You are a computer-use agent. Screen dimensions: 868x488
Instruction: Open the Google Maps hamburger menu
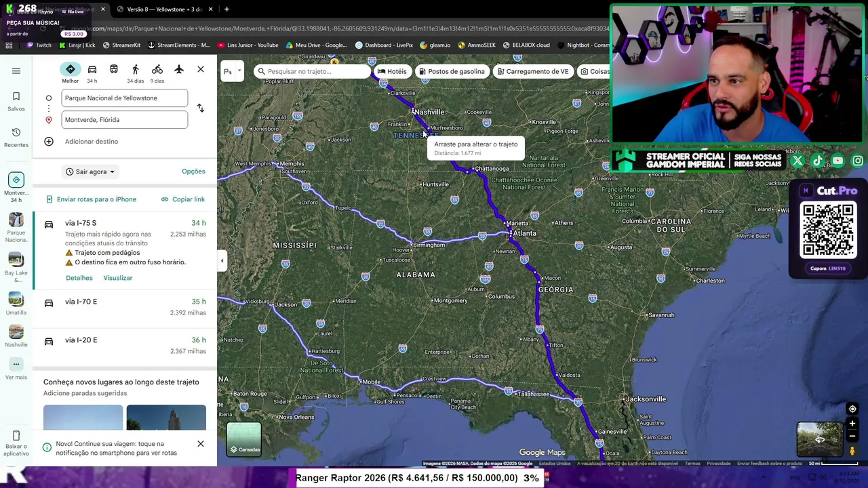[16, 70]
